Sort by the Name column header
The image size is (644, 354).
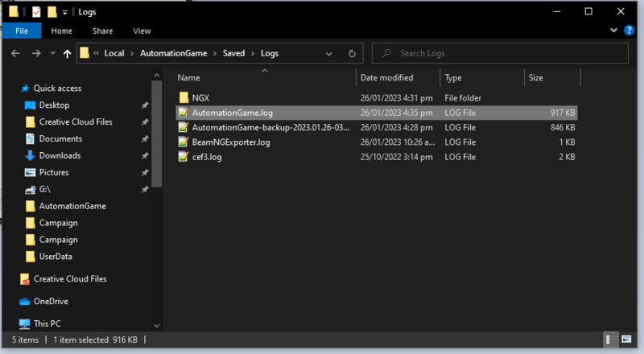point(265,77)
